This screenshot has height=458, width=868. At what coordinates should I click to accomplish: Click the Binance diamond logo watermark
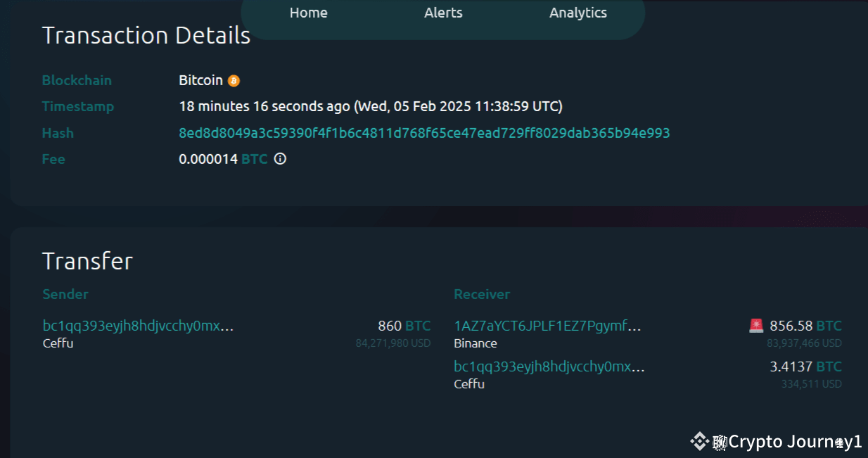coord(699,442)
